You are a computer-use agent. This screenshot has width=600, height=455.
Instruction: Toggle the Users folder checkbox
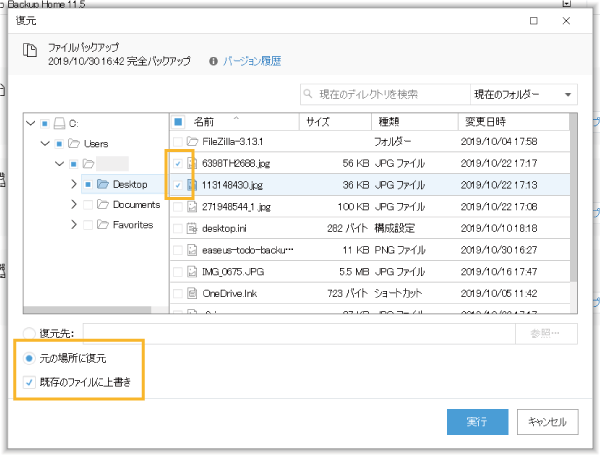click(59, 144)
